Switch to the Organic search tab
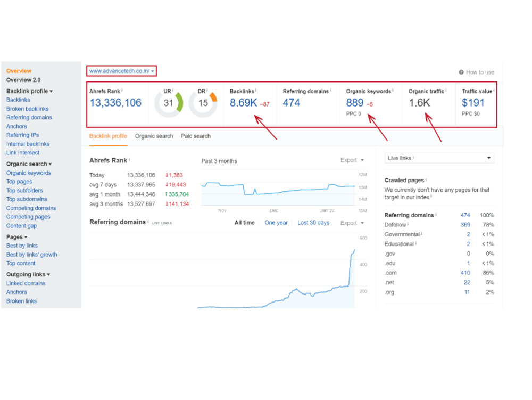This screenshot has width=532, height=400. pos(154,136)
